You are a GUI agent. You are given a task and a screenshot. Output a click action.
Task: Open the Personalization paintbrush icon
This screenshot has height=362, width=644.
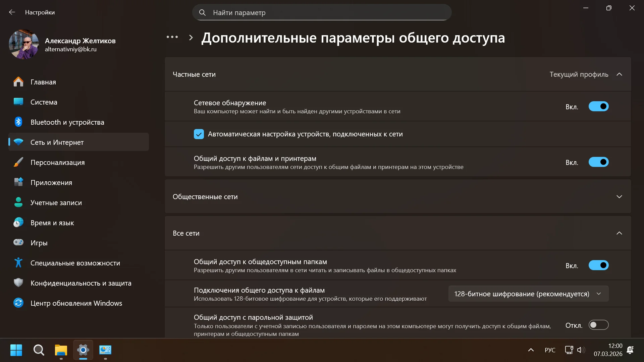[x=18, y=162]
